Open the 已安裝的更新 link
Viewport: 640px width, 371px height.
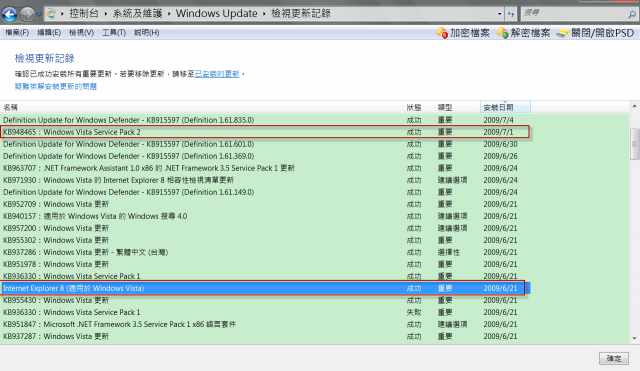(x=217, y=74)
